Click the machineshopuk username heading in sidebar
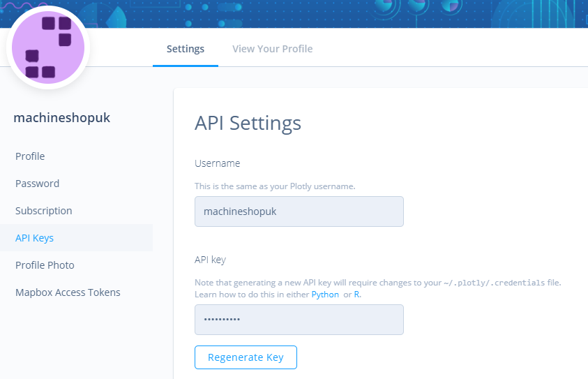The image size is (588, 379). tap(62, 118)
